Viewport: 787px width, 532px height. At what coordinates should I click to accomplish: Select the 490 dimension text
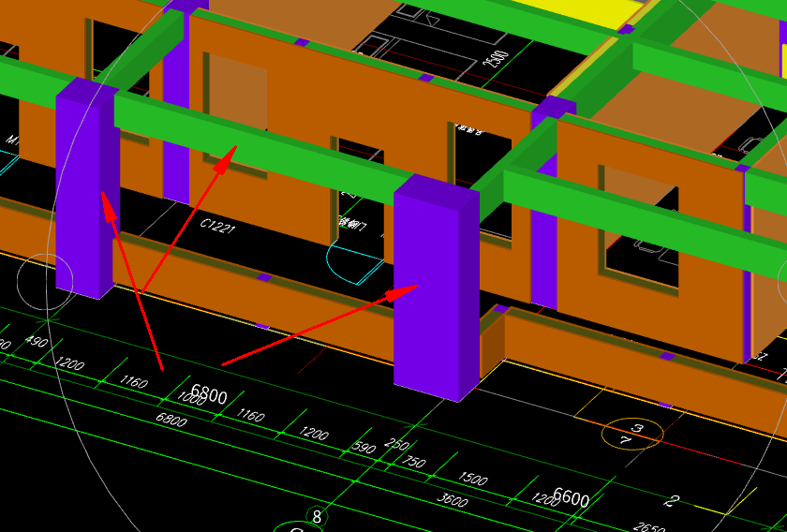37,342
